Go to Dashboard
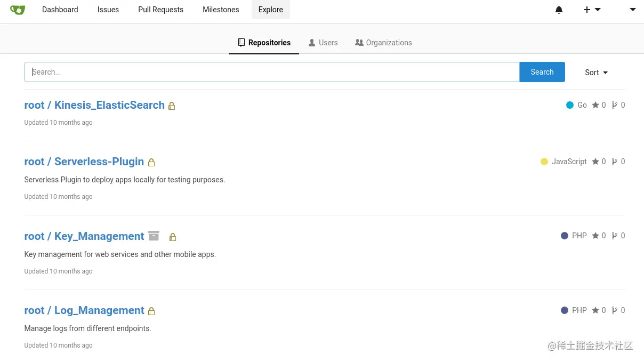 click(x=60, y=10)
